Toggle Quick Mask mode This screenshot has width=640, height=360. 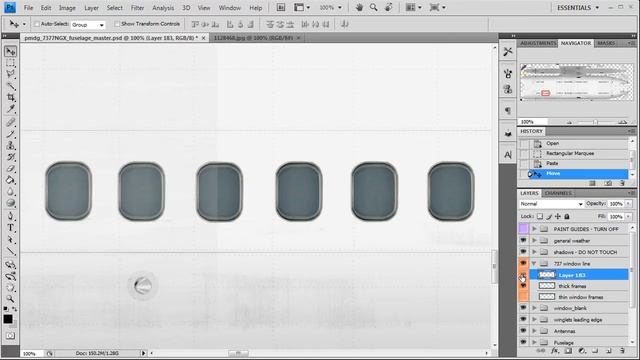coord(10,336)
